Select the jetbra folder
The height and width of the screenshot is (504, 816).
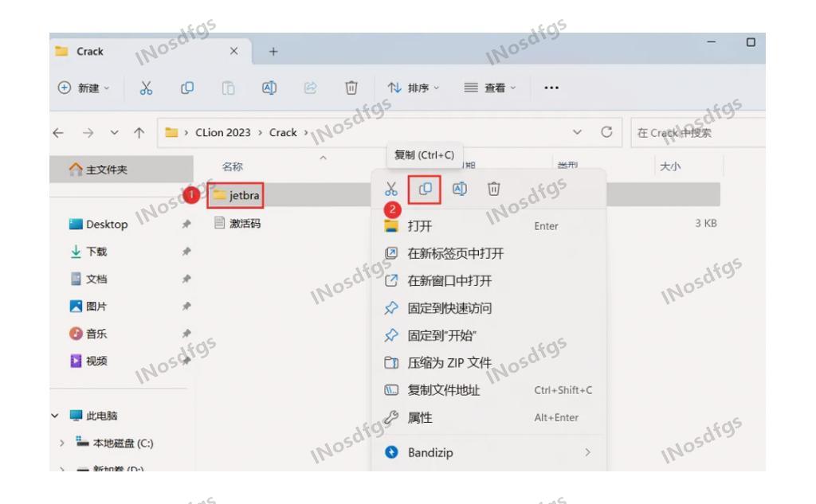[x=236, y=196]
